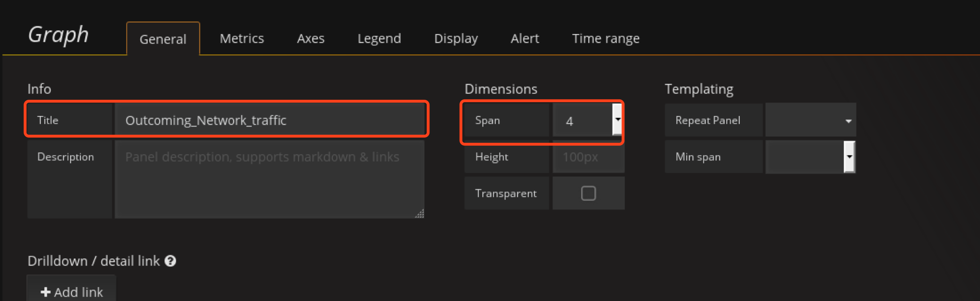The height and width of the screenshot is (301, 980).
Task: Show the Time range tab
Action: (605, 38)
